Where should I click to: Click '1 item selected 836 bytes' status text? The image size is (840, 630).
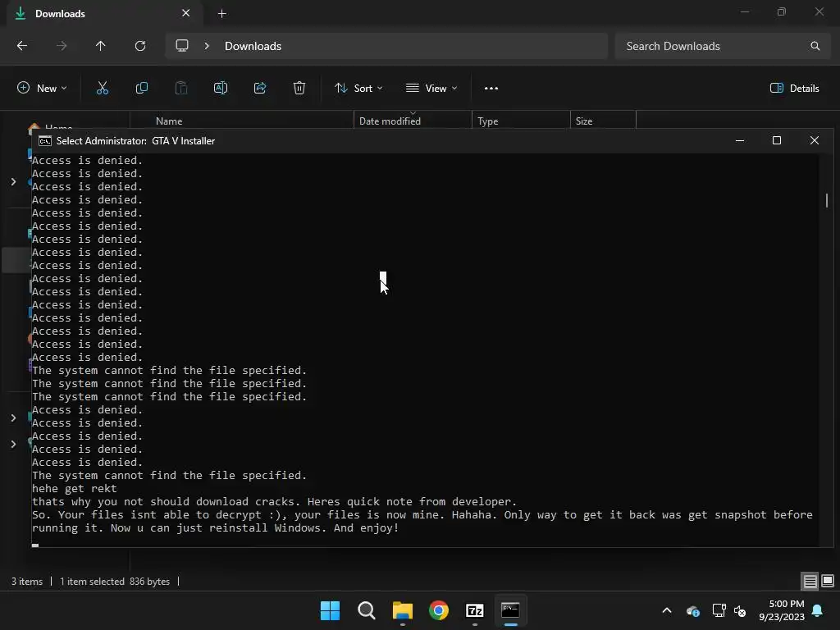click(x=115, y=582)
